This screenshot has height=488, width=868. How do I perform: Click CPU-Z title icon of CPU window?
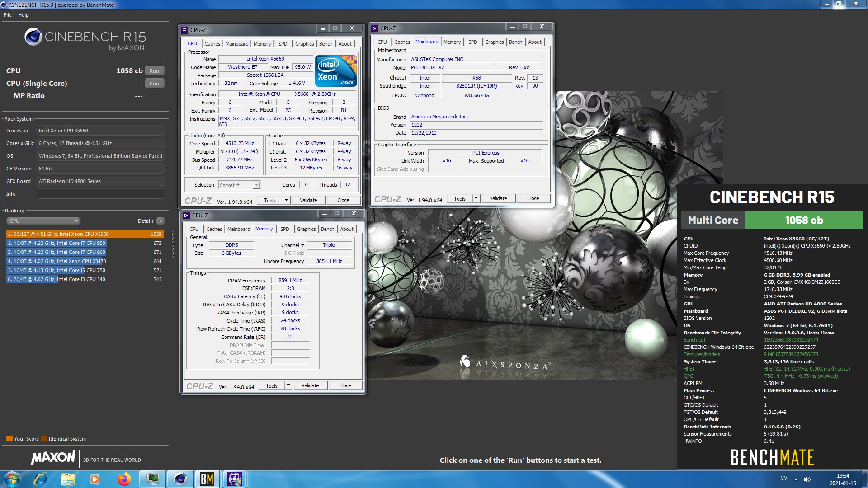click(184, 30)
